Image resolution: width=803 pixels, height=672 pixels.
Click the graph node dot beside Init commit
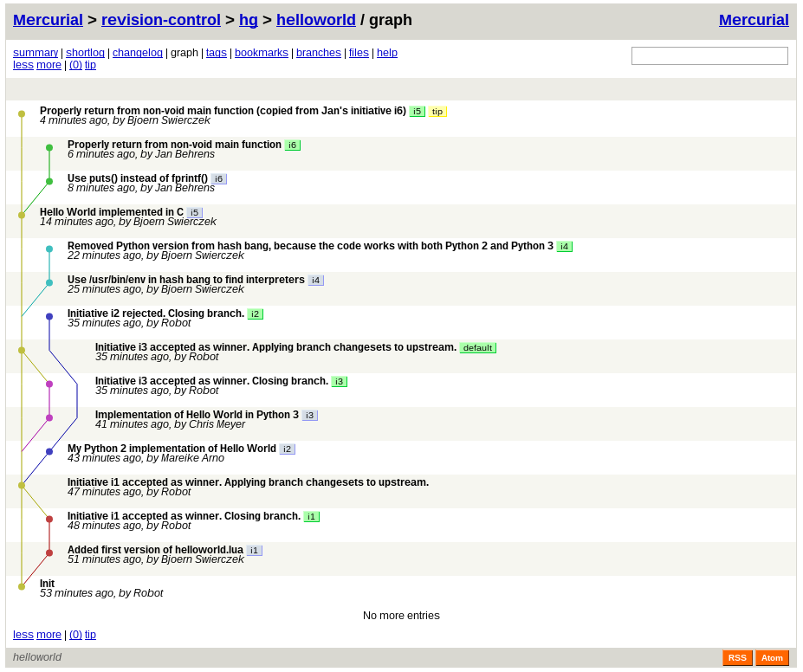22,585
